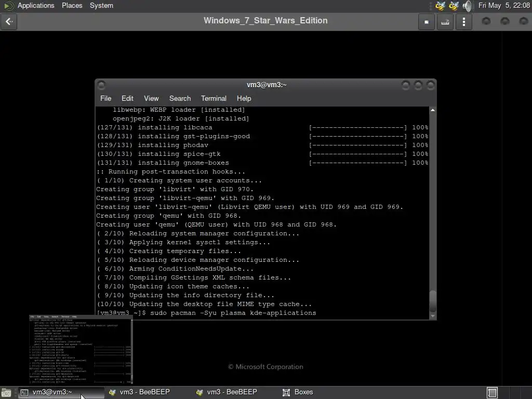Go back to the Boxes collection view

(9, 22)
